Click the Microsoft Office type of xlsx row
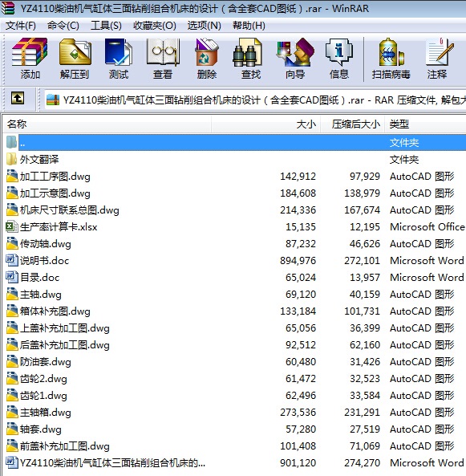The image size is (466, 476). tap(428, 227)
